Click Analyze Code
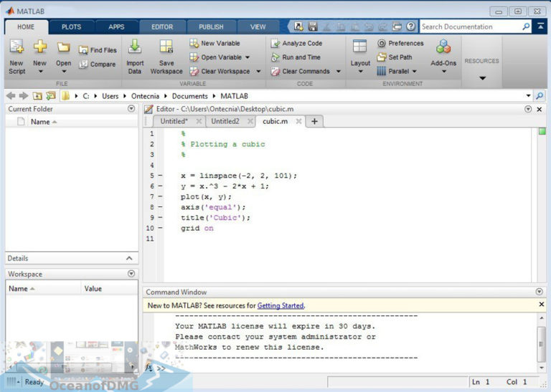This screenshot has width=551, height=392. (x=296, y=43)
